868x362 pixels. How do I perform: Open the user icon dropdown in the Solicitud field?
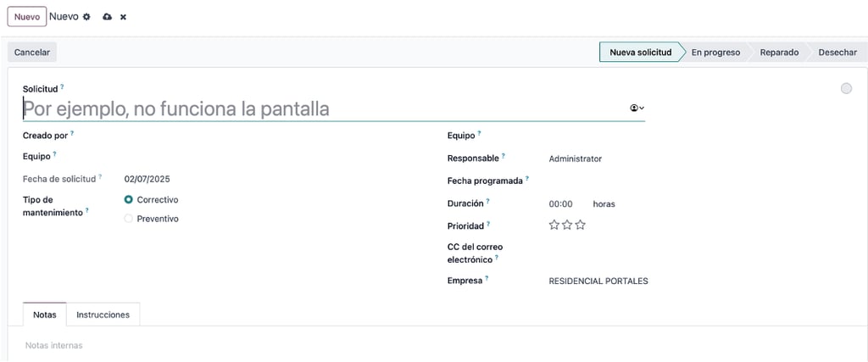pyautogui.click(x=637, y=108)
